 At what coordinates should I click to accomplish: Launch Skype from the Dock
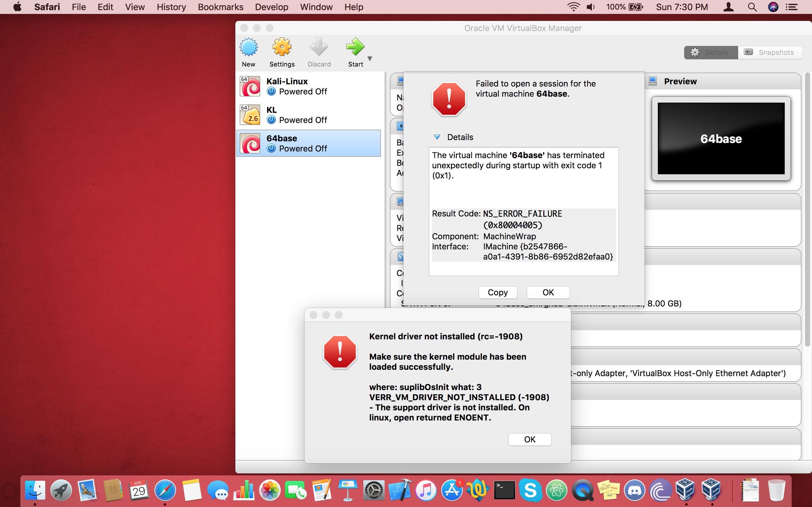coord(530,490)
